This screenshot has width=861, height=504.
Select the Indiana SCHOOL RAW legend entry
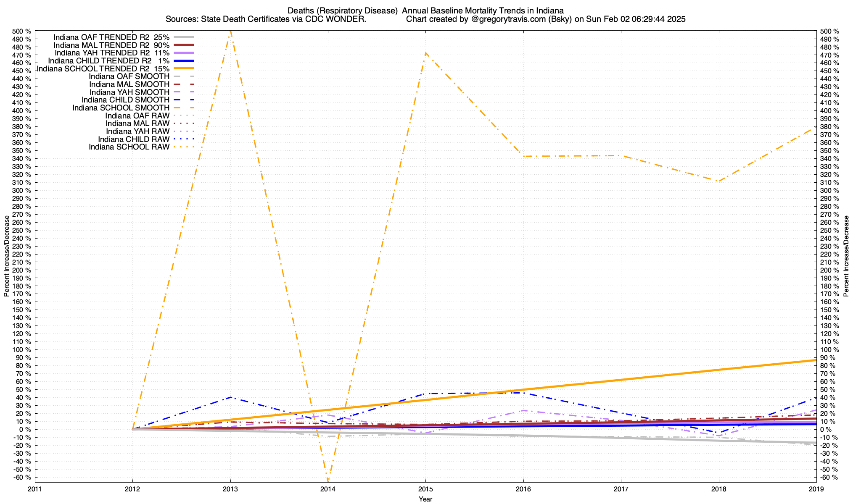(129, 147)
